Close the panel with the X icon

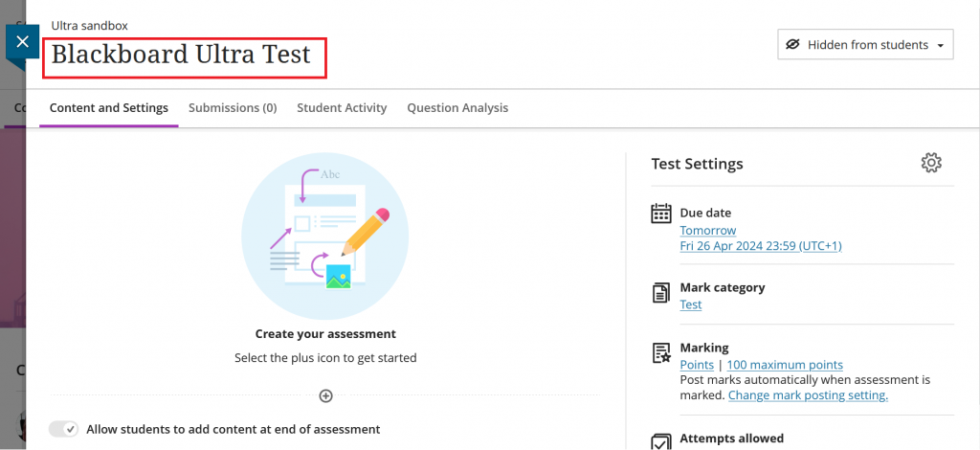(x=22, y=42)
